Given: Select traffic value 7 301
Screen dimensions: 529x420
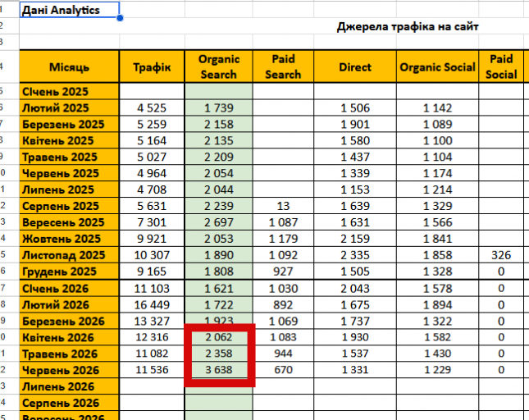Looking at the screenshot, I should coord(152,222).
